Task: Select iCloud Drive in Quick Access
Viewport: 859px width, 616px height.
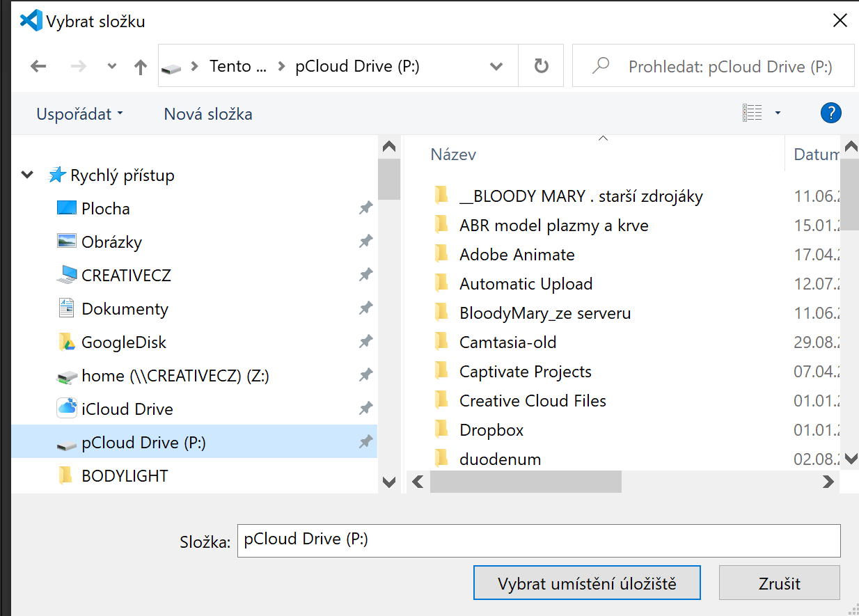Action: coord(127,409)
